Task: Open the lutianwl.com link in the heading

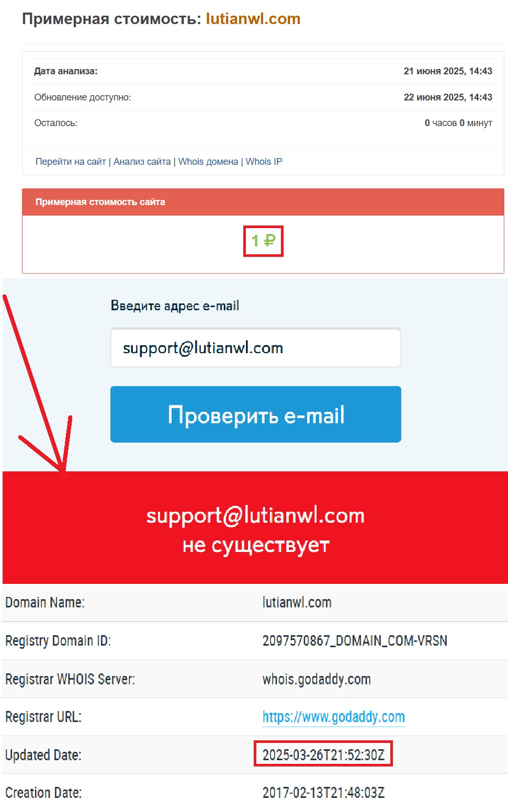Action: [x=253, y=19]
